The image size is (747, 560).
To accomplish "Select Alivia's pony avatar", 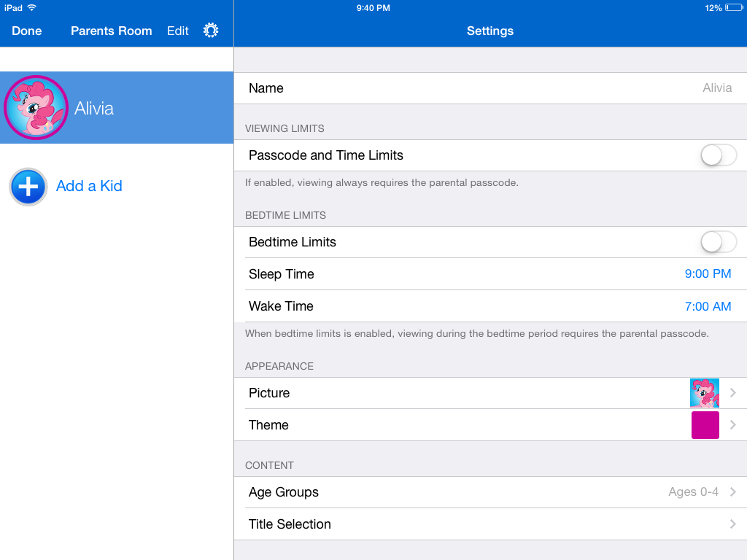I will (36, 108).
